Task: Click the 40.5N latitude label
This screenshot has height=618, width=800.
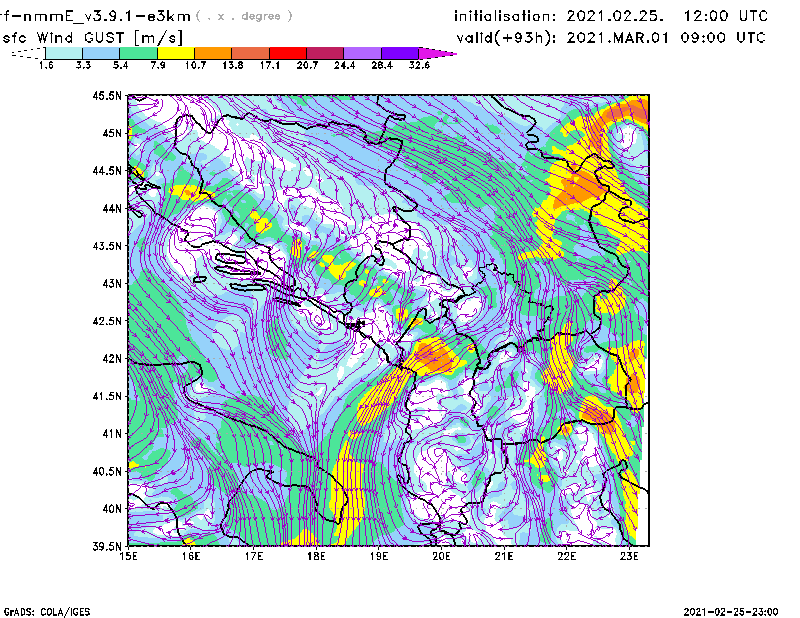Action: pyautogui.click(x=107, y=471)
